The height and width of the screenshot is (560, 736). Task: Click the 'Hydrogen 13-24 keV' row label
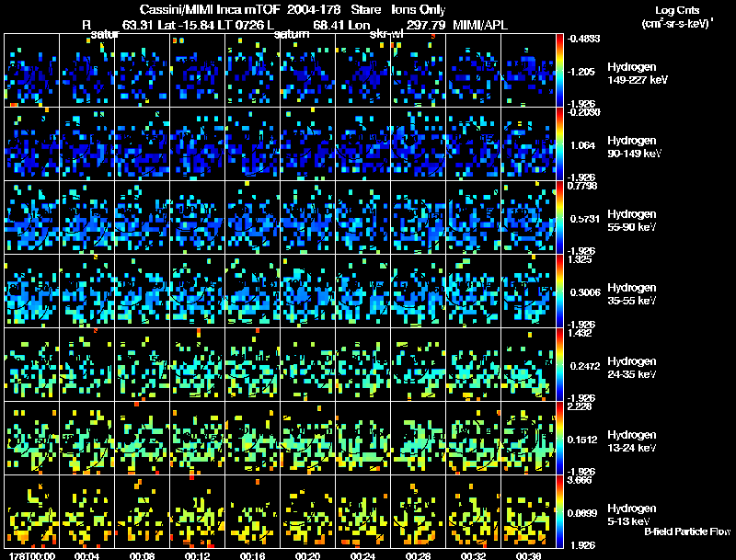click(632, 441)
